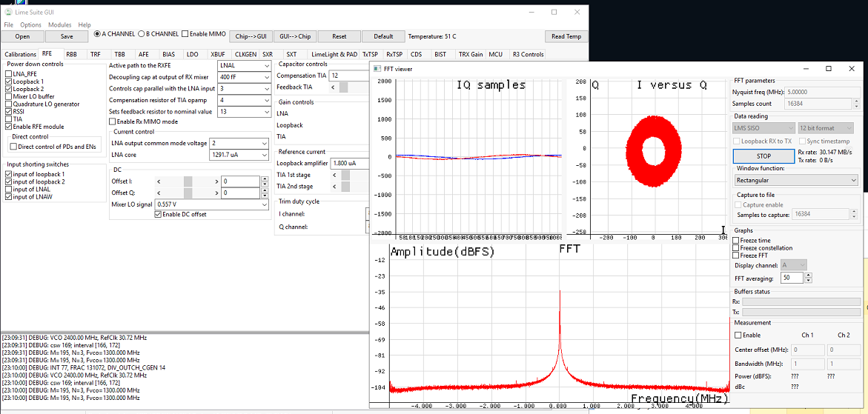Image resolution: width=868 pixels, height=414 pixels.
Task: Open the Window function Rectangular dropdown
Action: (x=795, y=180)
